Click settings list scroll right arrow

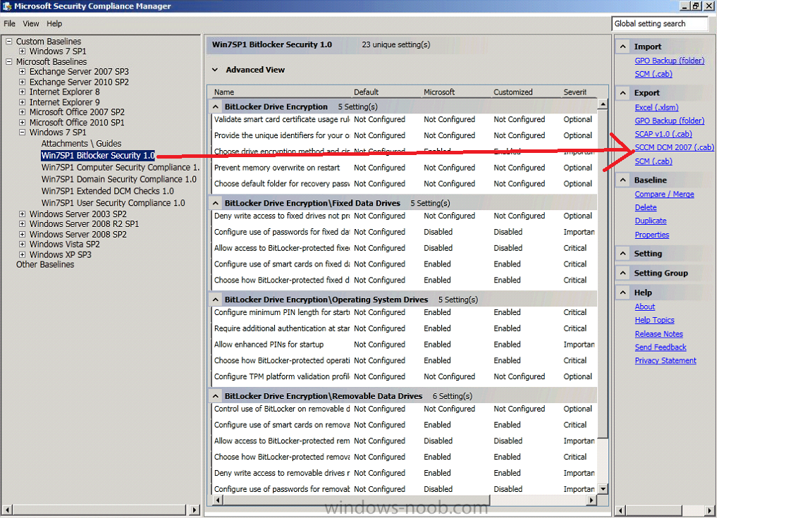click(x=591, y=500)
